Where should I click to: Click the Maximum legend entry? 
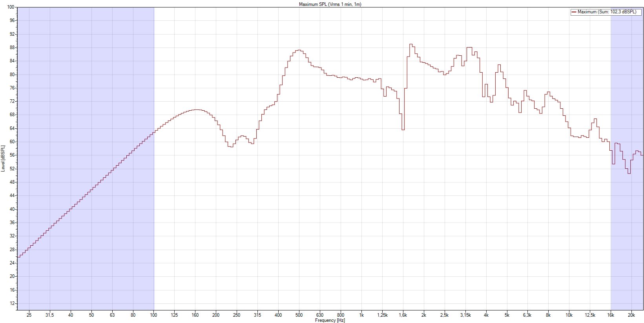click(x=607, y=12)
